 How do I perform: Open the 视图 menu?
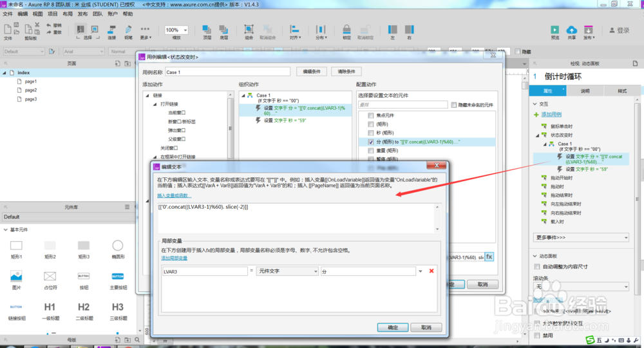(37, 14)
